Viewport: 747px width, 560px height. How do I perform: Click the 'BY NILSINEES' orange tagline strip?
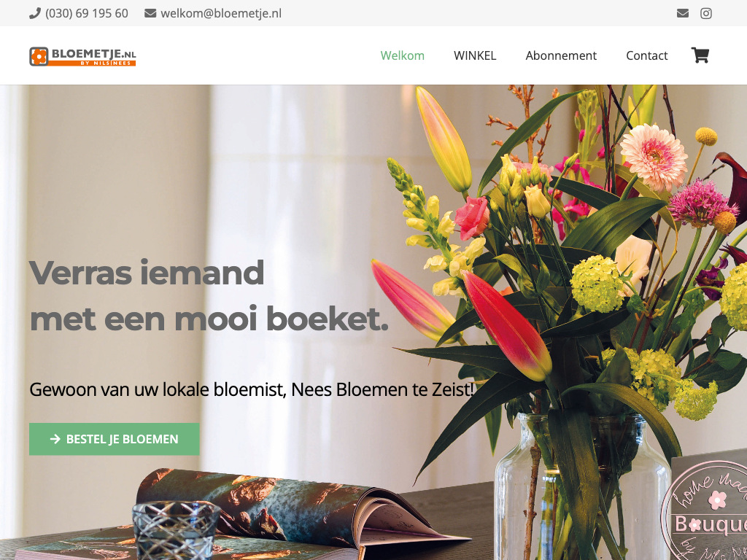tap(93, 63)
